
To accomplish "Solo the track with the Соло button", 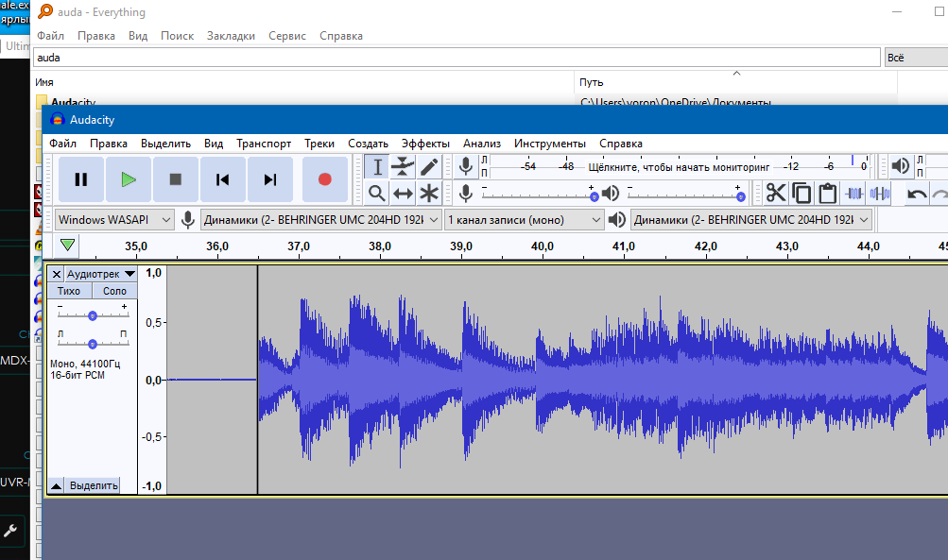I will [114, 291].
